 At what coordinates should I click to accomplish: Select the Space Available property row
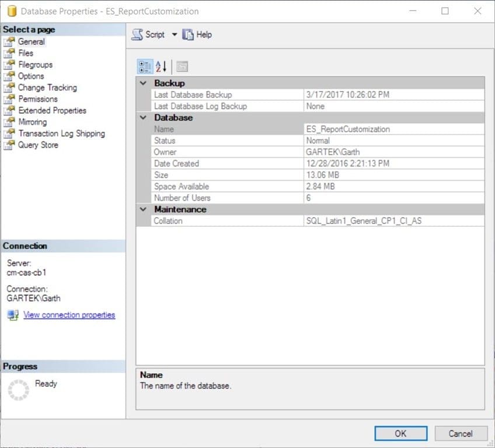(x=318, y=187)
